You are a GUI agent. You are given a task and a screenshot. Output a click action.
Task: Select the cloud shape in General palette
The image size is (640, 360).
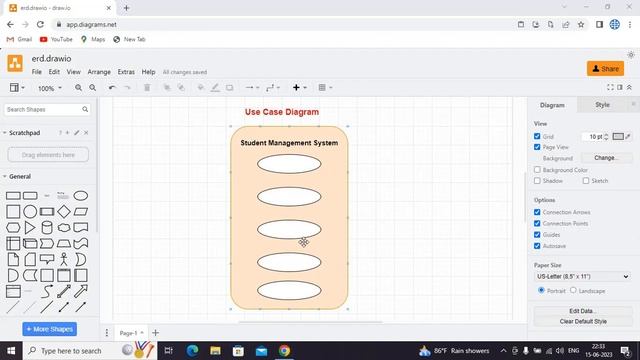[x=64, y=227]
